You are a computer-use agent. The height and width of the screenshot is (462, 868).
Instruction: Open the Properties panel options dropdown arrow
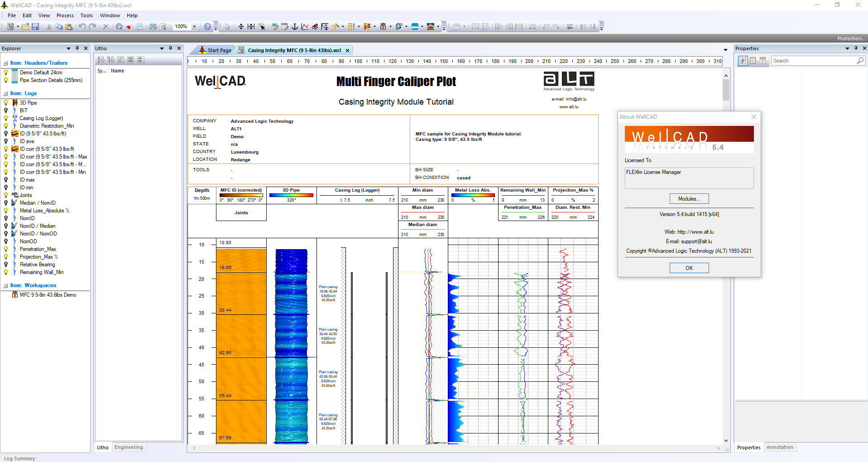tap(847, 48)
